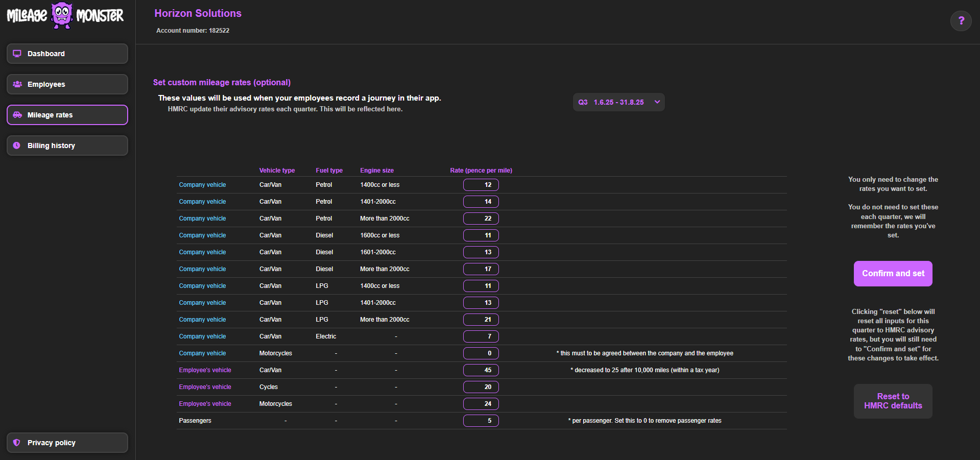Screen dimensions: 980x460
Task: Open Billing history
Action: 67,146
